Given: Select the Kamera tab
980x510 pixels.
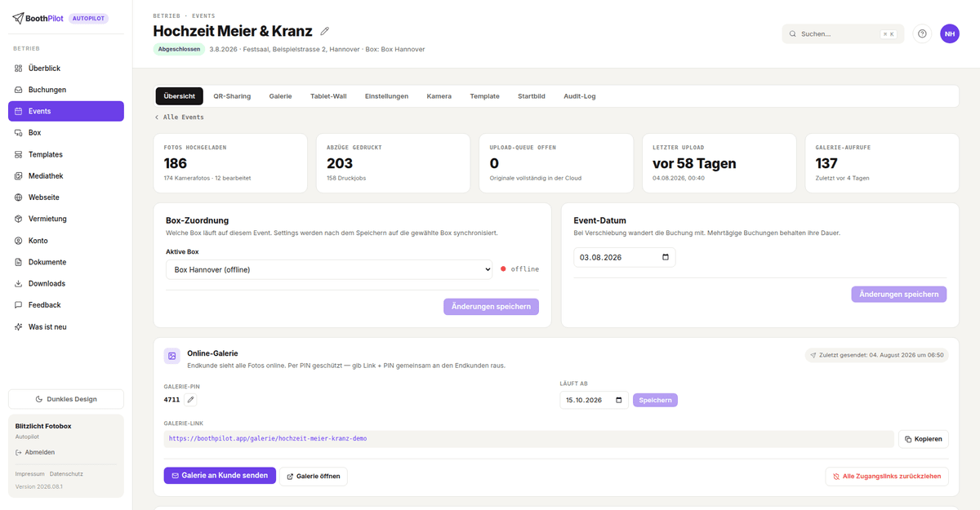Looking at the screenshot, I should (x=439, y=96).
